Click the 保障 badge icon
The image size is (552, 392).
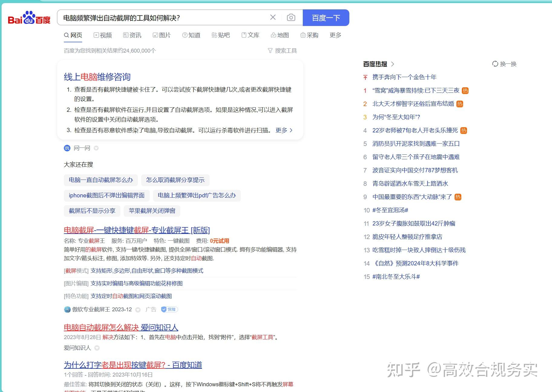tap(169, 309)
